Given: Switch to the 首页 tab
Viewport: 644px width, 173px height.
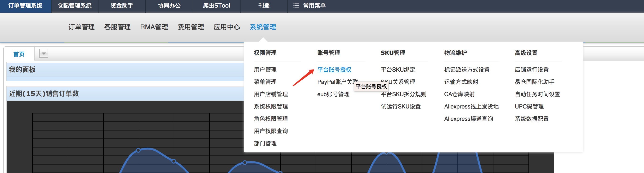Looking at the screenshot, I should (x=19, y=54).
